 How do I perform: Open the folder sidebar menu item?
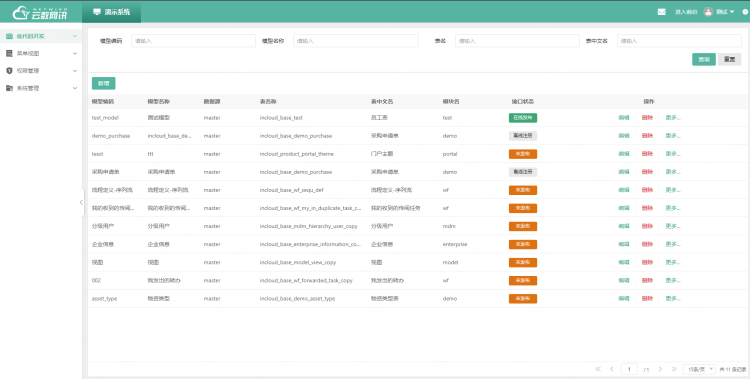[41, 88]
